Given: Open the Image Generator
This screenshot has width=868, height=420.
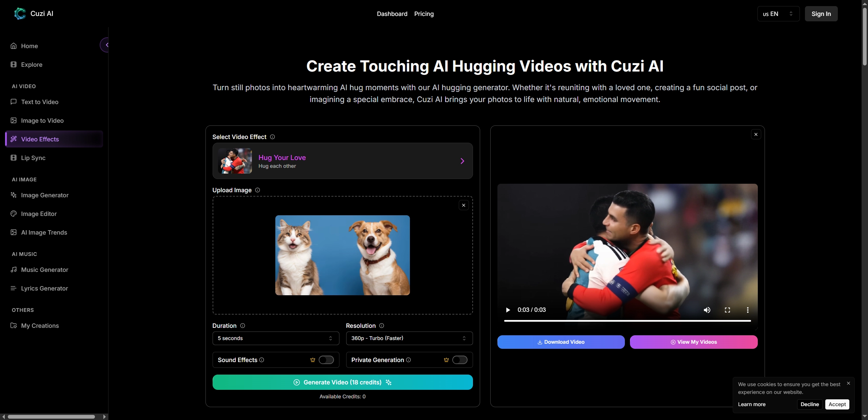Looking at the screenshot, I should point(45,195).
